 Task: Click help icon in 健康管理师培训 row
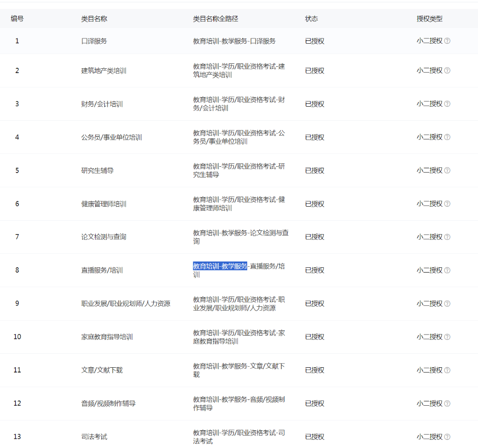click(447, 204)
